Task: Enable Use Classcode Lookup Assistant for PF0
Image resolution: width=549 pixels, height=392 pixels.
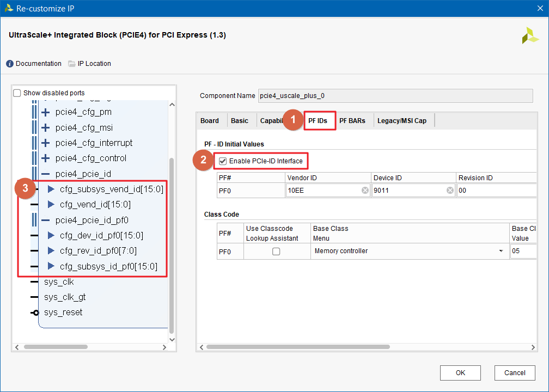Action: tap(276, 252)
